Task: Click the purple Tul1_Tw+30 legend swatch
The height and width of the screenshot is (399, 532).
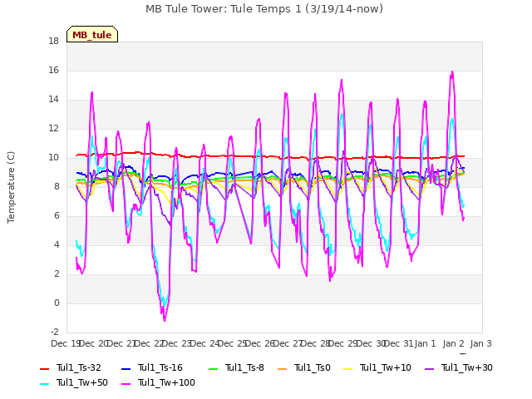Action: pos(429,368)
